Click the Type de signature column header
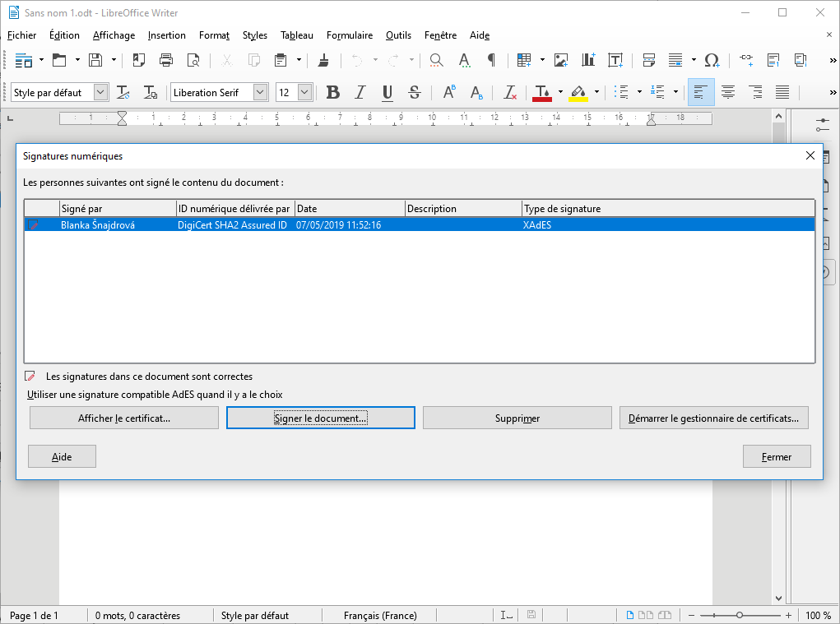Viewport: 840px width, 624px height. point(668,209)
